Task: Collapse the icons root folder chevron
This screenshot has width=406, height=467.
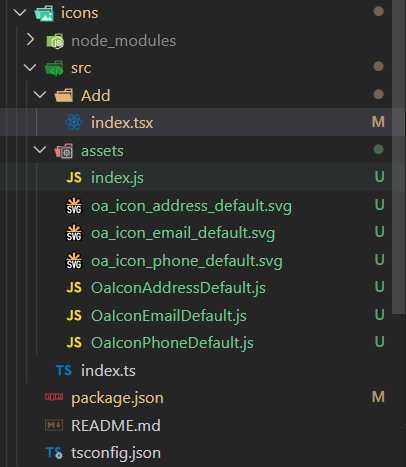Action: pyautogui.click(x=20, y=13)
